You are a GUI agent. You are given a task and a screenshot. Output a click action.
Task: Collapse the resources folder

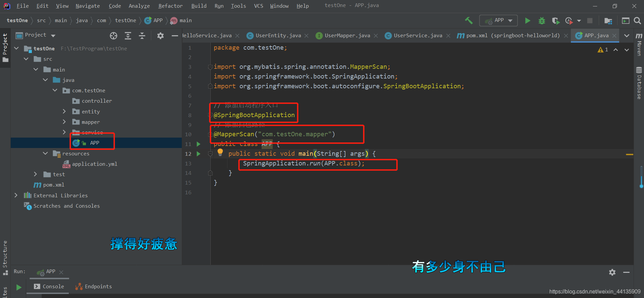pyautogui.click(x=45, y=153)
